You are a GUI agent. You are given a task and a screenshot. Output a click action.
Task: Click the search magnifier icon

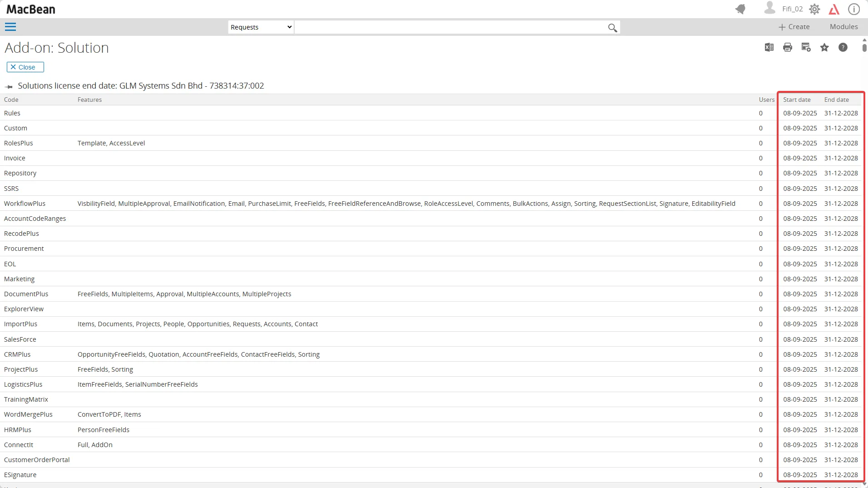(x=612, y=28)
